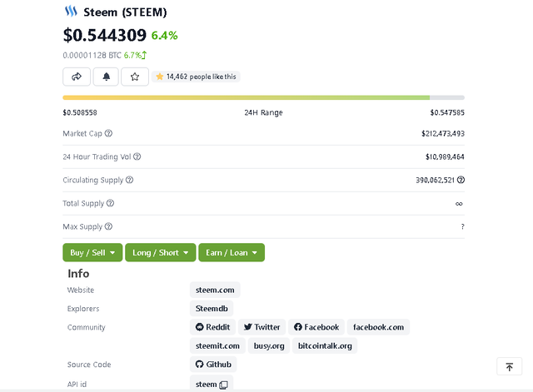533x392 pixels.
Task: Open the Steemdb explorer link
Action: coord(212,309)
